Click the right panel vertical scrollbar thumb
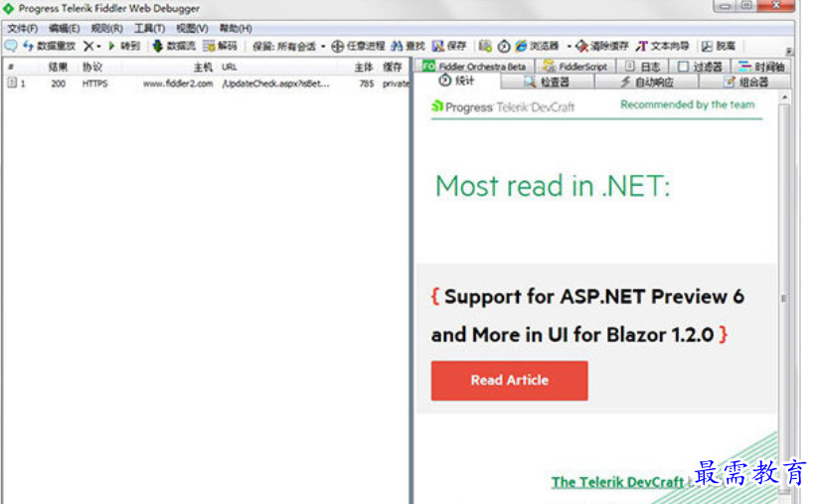Image resolution: width=815 pixels, height=504 pixels. point(784,296)
